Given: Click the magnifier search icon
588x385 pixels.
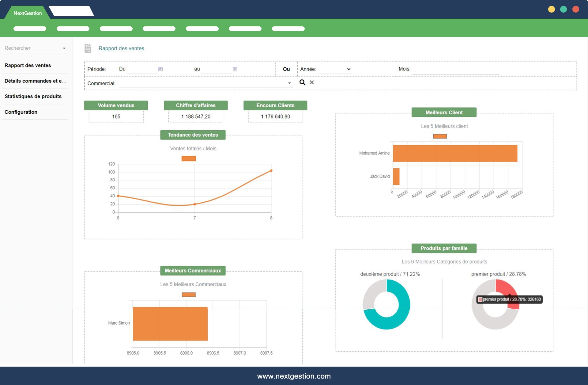Looking at the screenshot, I should click(302, 82).
